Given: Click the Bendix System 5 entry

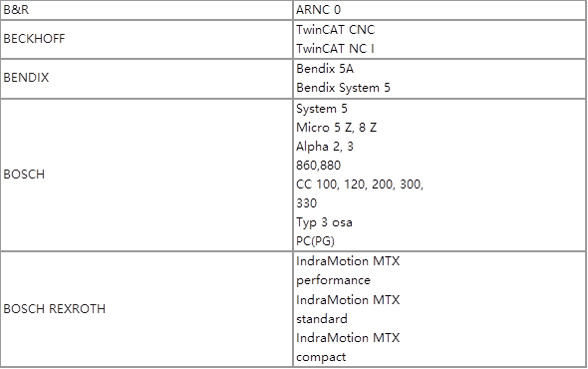Looking at the screenshot, I should point(343,88).
